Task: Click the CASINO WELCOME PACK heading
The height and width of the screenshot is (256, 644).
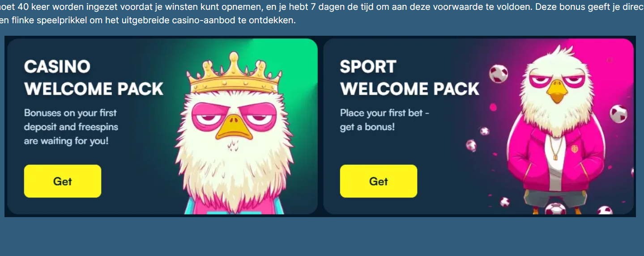Action: (94, 78)
